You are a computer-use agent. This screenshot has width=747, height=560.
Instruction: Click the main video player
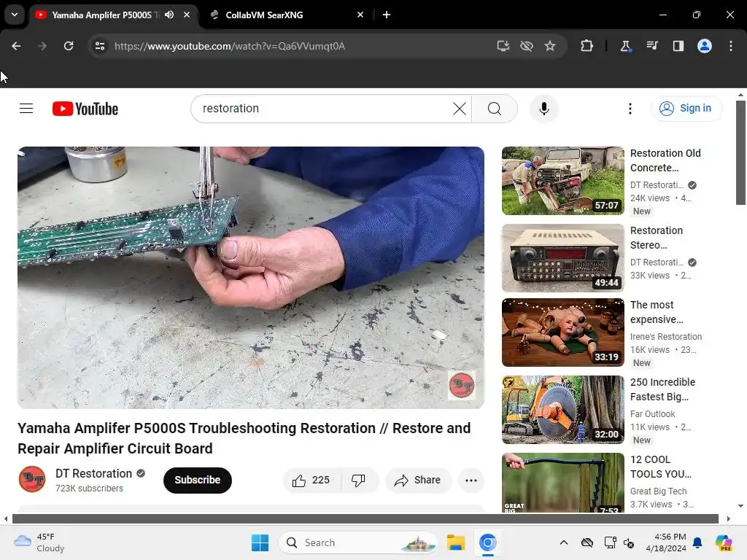click(251, 277)
